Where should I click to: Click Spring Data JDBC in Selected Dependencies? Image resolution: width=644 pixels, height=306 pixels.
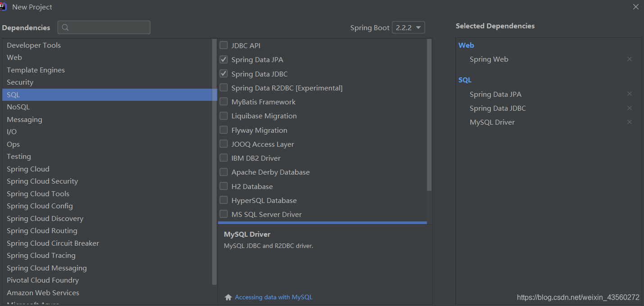(x=498, y=108)
